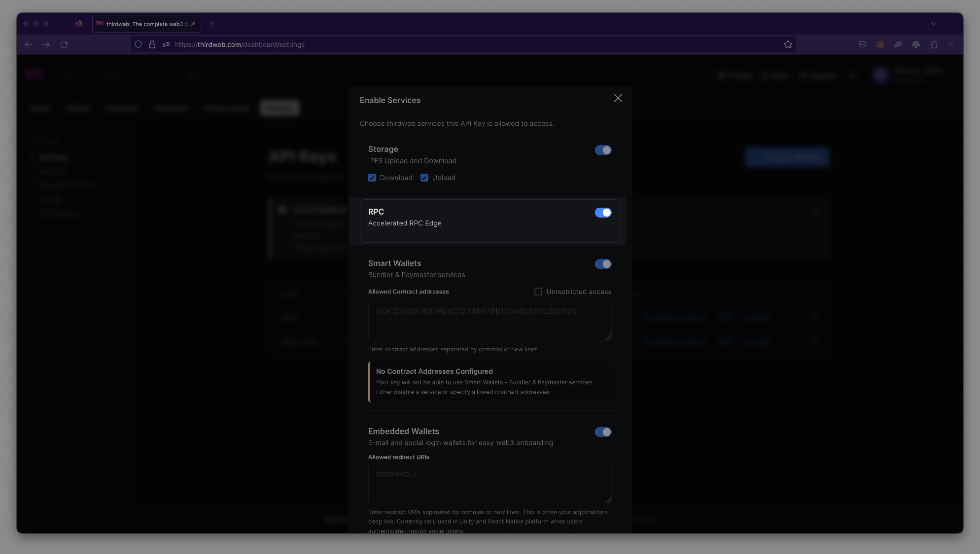This screenshot has width=980, height=554.
Task: Click the privacy extension icon with the lock
Action: click(x=916, y=44)
